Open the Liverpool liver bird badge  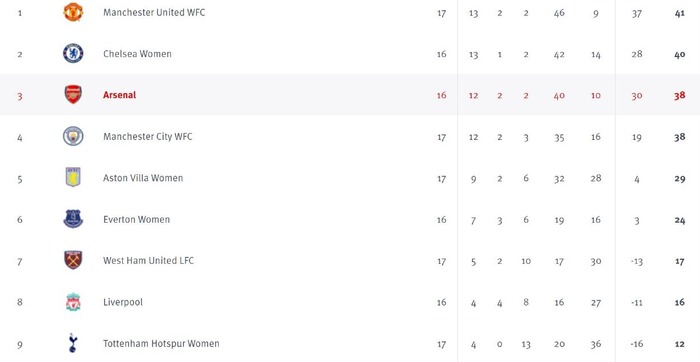point(73,302)
